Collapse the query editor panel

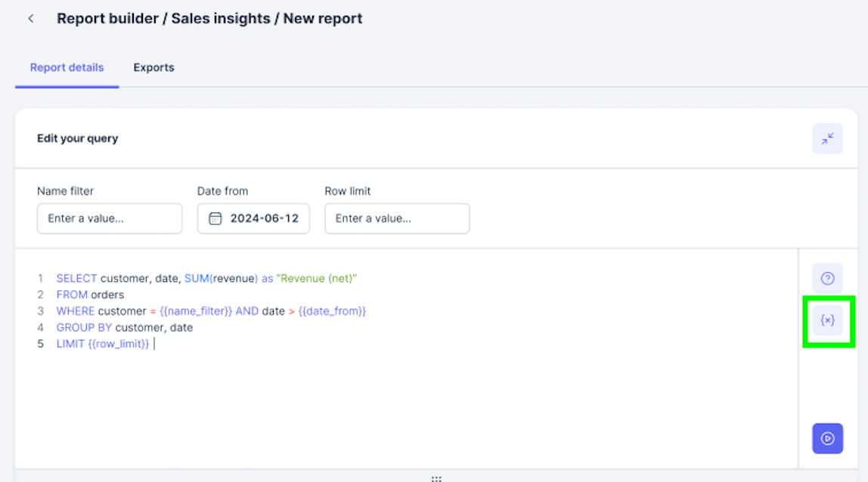(827, 139)
